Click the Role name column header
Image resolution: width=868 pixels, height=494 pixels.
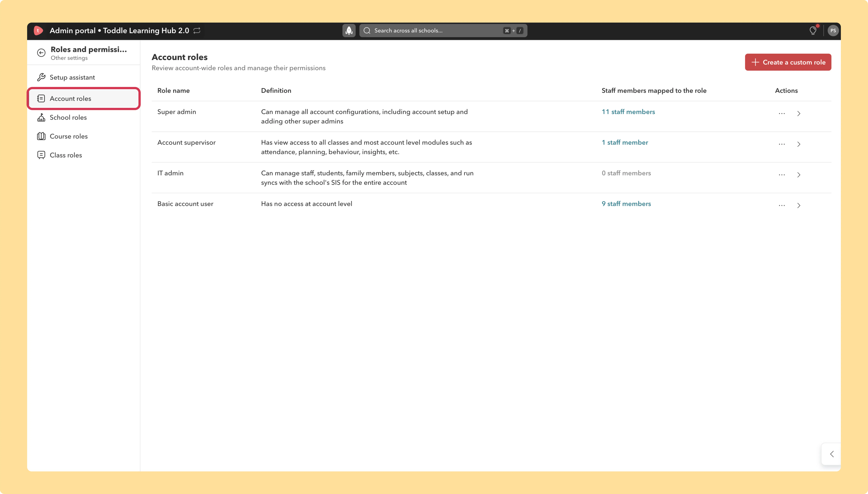click(173, 91)
